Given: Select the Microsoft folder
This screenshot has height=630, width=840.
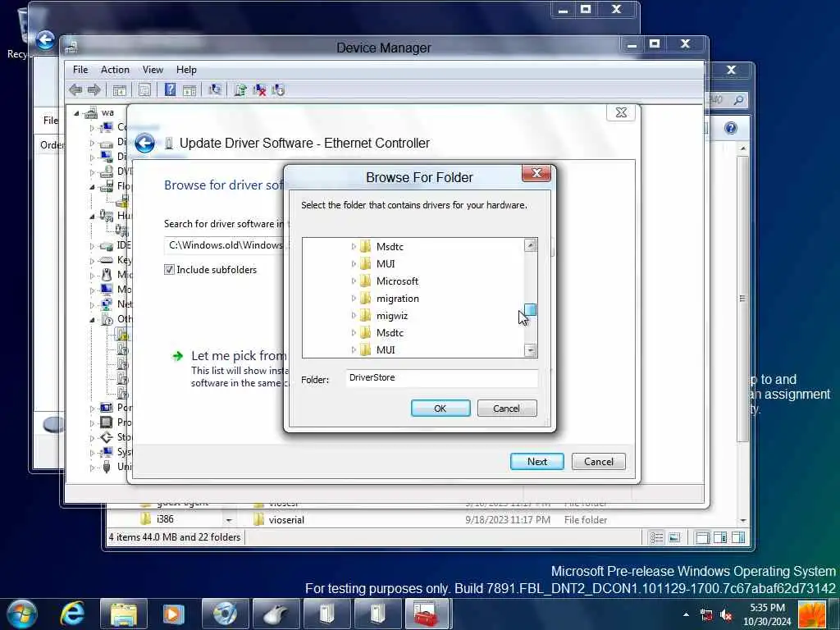Looking at the screenshot, I should pos(397,281).
